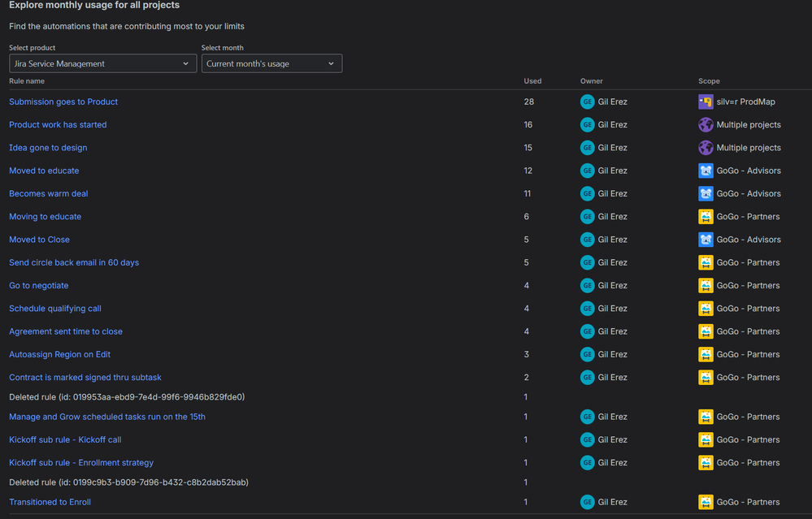Open the Moving to educate rule
The height and width of the screenshot is (519, 812).
(45, 216)
